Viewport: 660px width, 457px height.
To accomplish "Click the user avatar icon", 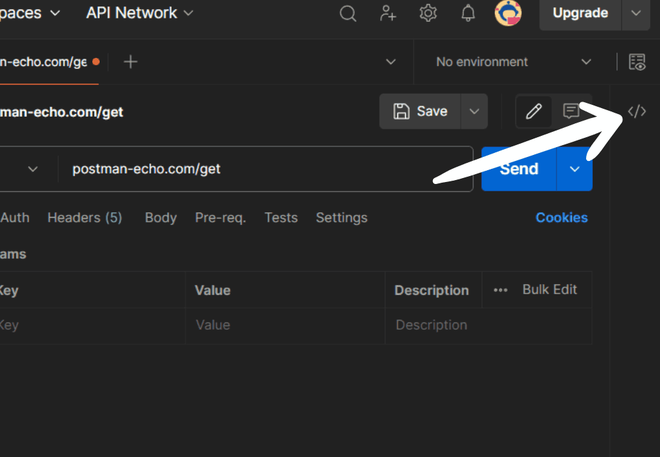I will pos(508,13).
